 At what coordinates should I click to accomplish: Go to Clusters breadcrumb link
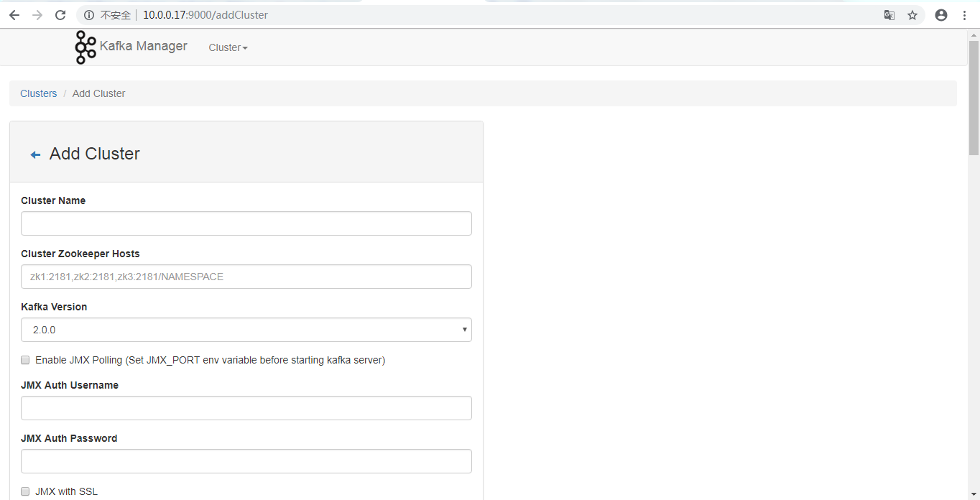pos(38,93)
